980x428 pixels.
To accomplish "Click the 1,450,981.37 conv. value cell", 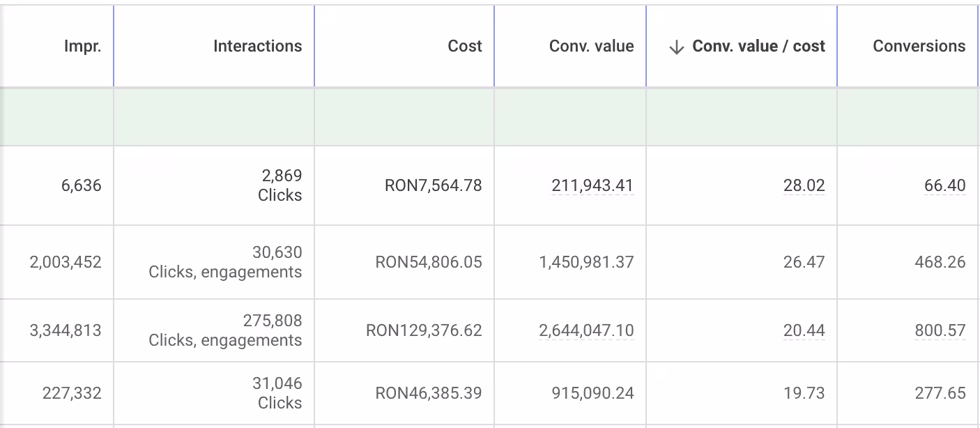I will 586,262.
